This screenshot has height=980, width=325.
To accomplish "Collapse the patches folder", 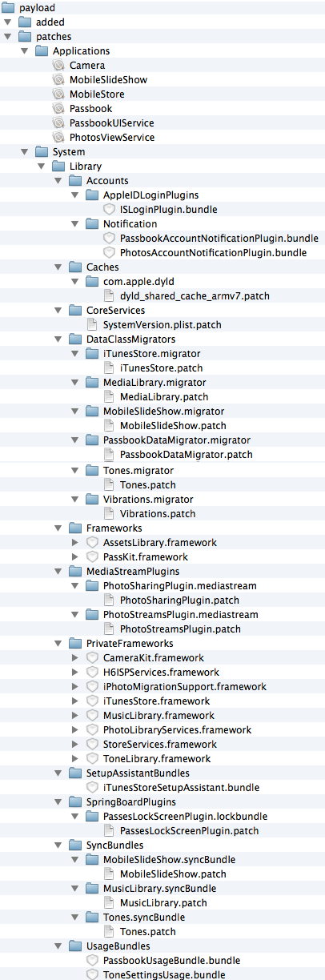I will (7, 37).
